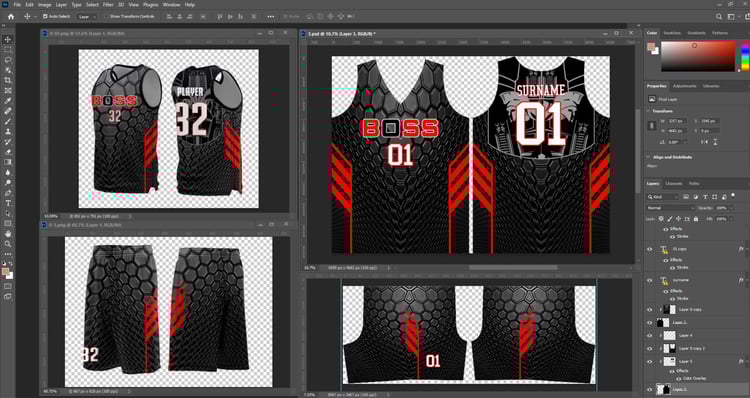Viewport: 750px width, 398px height.
Task: Select the Lasso tool
Action: [x=8, y=60]
